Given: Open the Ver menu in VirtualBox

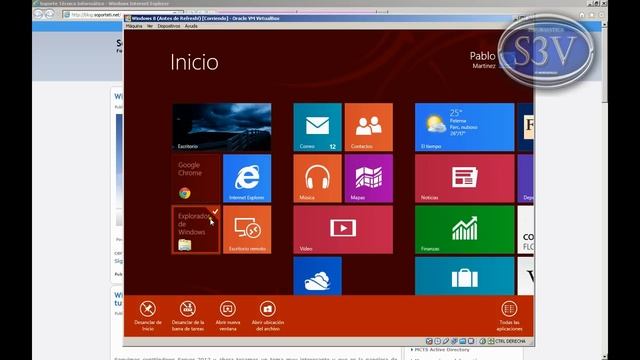Looking at the screenshot, I should pyautogui.click(x=150, y=26).
